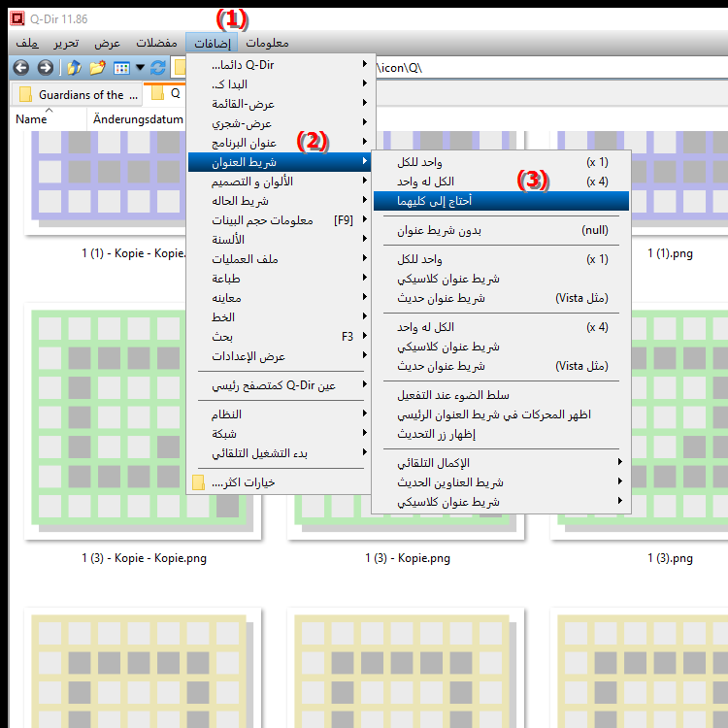
Task: Click the folder icon on Q tab
Action: pos(158,93)
